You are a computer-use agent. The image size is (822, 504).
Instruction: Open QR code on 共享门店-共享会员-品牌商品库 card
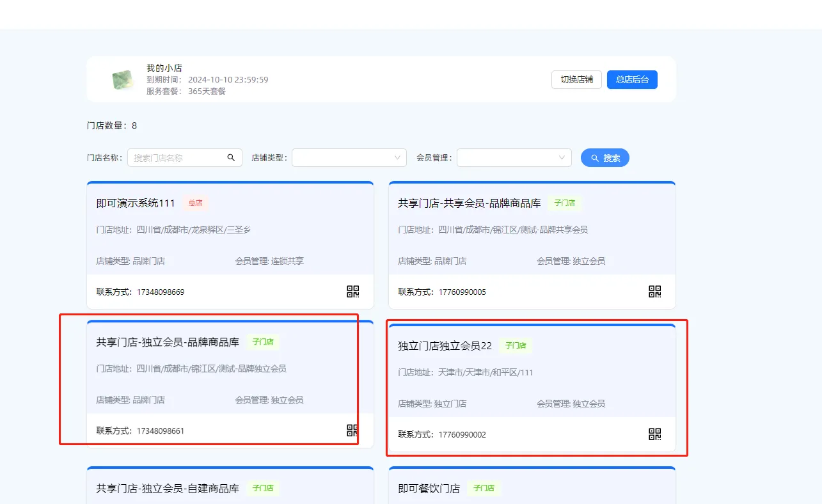coord(654,292)
